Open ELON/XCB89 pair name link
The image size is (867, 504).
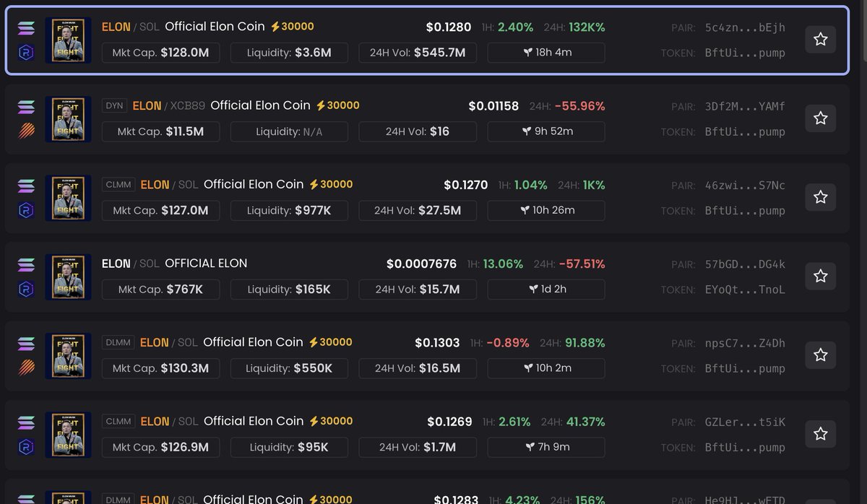coord(169,105)
